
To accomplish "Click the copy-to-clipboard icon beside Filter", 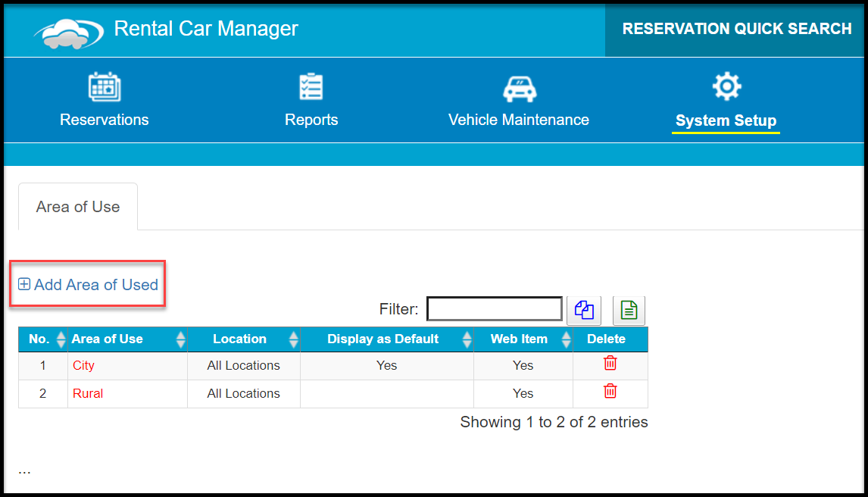I will (584, 310).
